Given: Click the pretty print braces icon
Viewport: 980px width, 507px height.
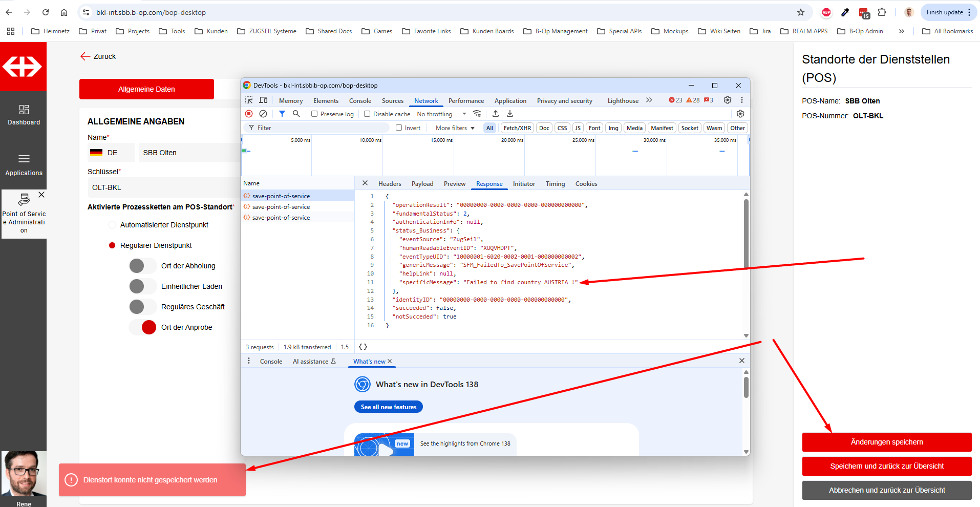Looking at the screenshot, I should coord(363,347).
